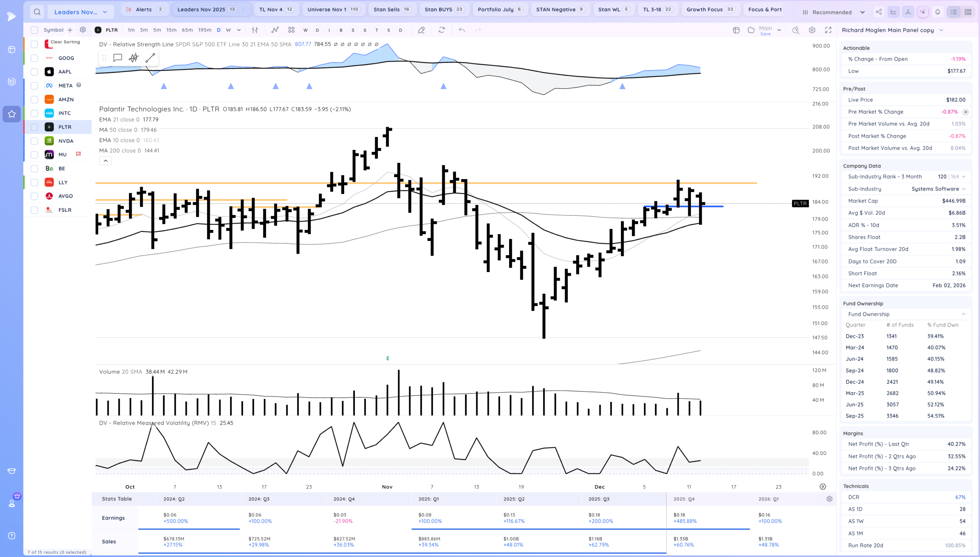This screenshot has width=980, height=557.
Task: Collapse the Fund Ownership section
Action: [963, 314]
